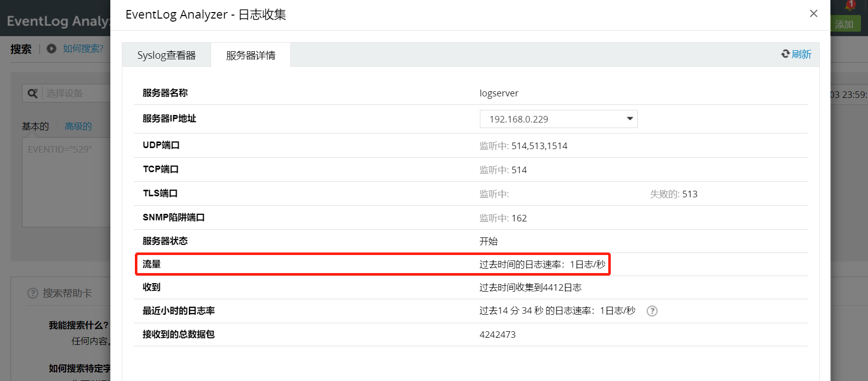
Task: Click the help question mark icon beside 日志速率
Action: pos(652,311)
